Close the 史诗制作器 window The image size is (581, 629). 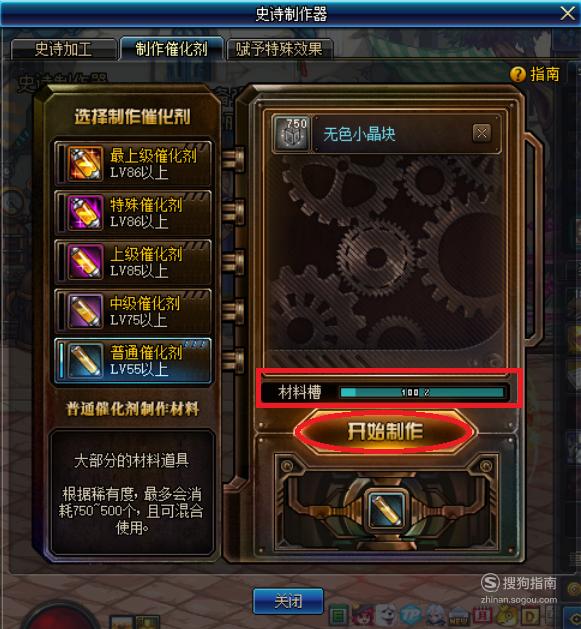568,13
